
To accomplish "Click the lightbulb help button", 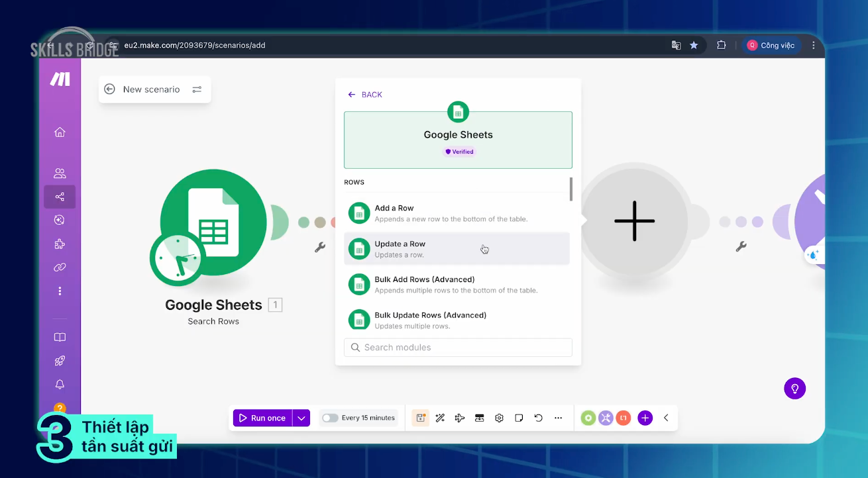I will (795, 389).
